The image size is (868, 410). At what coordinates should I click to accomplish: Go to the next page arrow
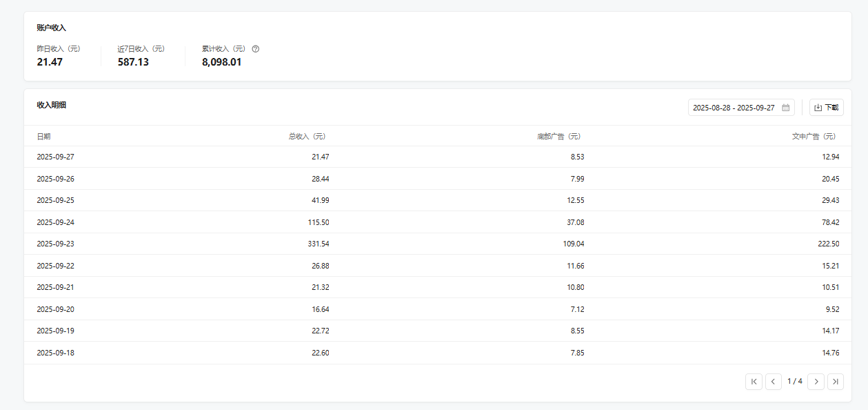click(816, 382)
